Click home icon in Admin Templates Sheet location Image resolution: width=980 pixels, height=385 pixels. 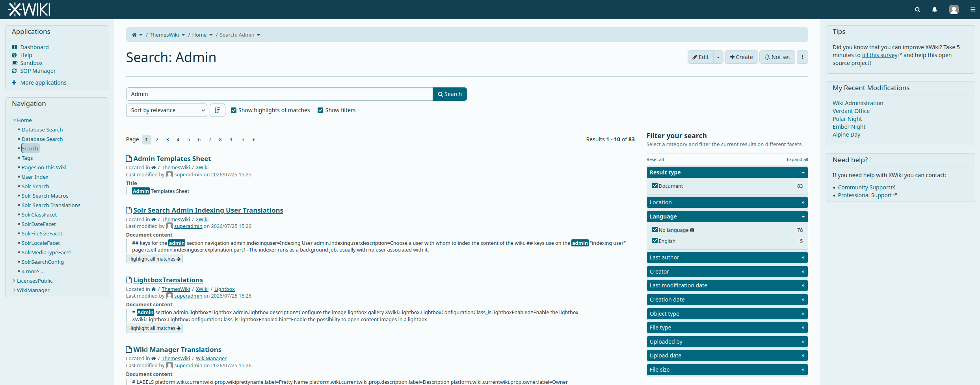click(x=154, y=168)
